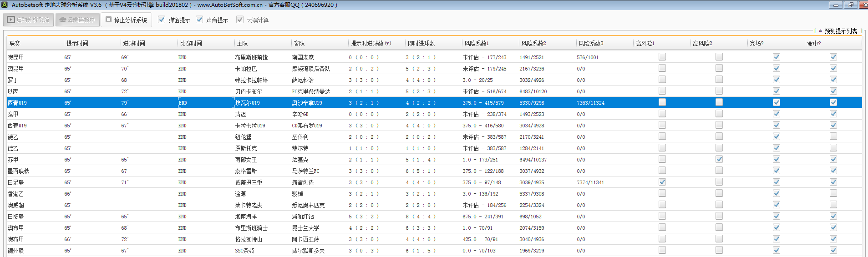This screenshot has height=257, width=868.
Task: Toggle the 弹窗提示 checkbox
Action: (x=162, y=20)
